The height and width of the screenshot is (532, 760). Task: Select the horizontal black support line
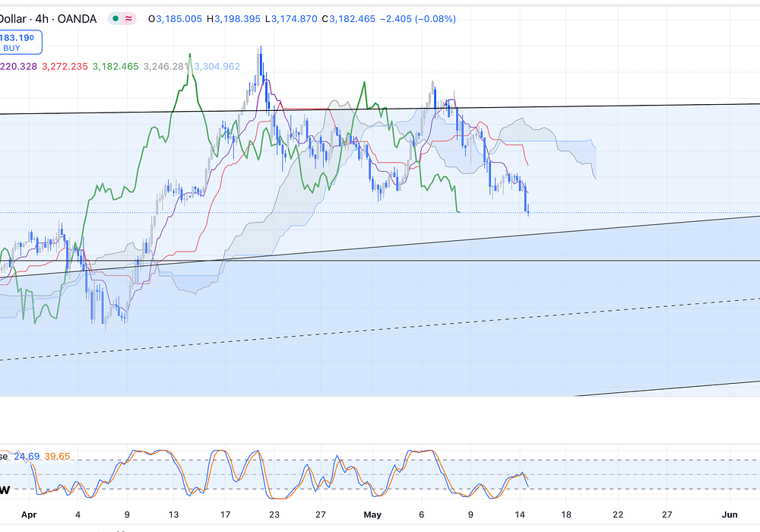(x=456, y=261)
